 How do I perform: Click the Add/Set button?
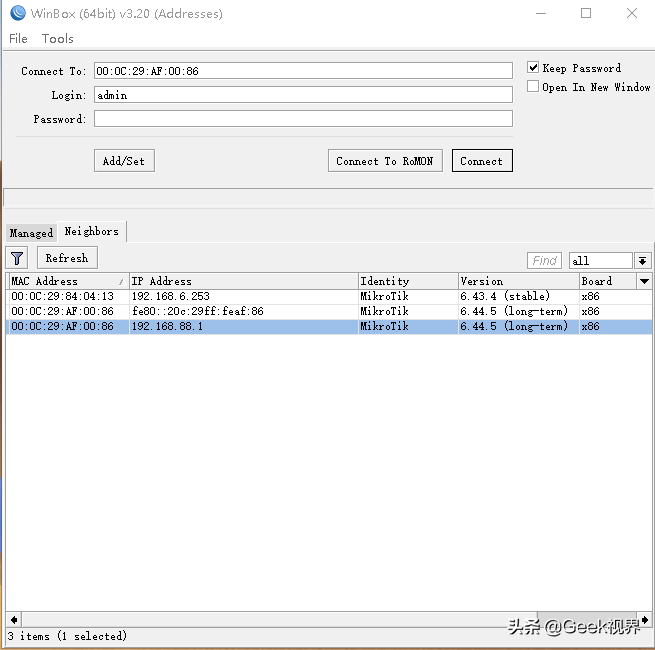point(124,161)
